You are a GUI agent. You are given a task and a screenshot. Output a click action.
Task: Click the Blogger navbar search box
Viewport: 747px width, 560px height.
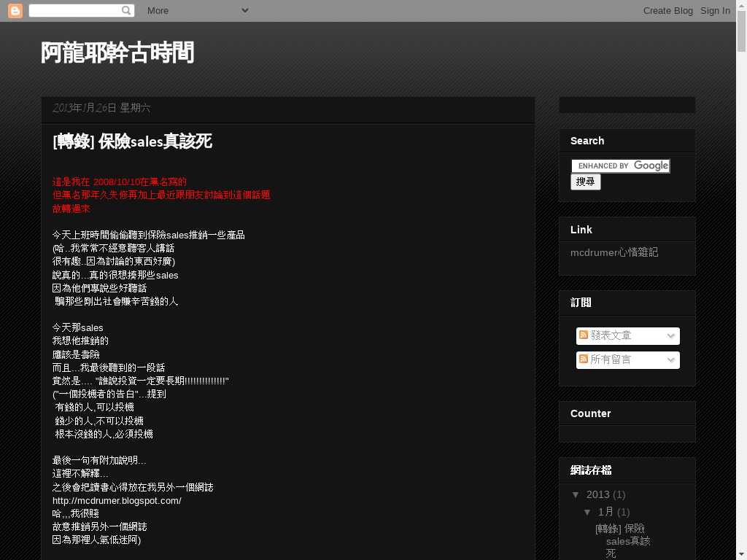pos(74,10)
